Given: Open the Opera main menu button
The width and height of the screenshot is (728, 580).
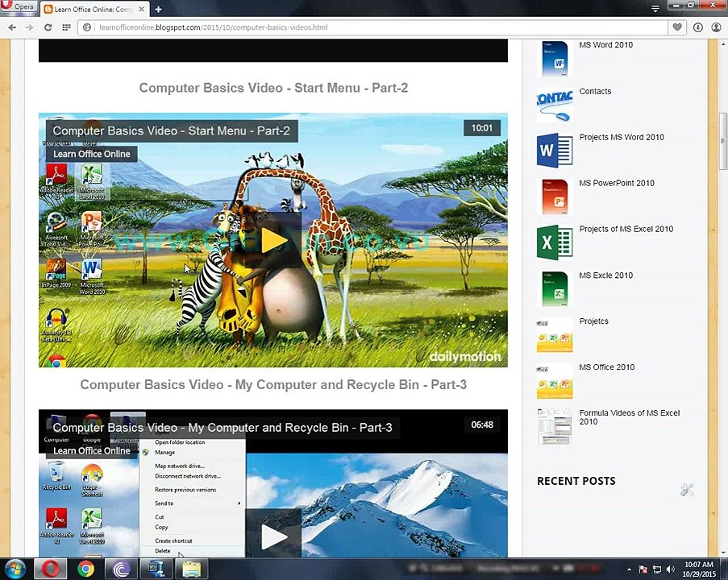Looking at the screenshot, I should pos(19,6).
